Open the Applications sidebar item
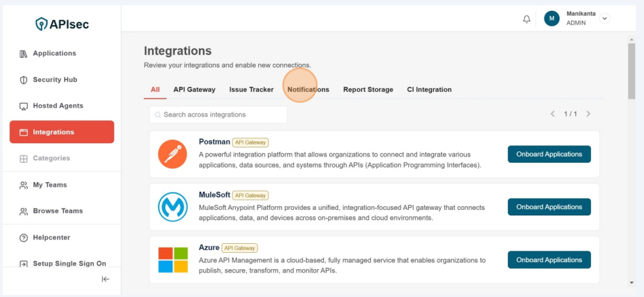This screenshot has height=297, width=644. tap(55, 54)
